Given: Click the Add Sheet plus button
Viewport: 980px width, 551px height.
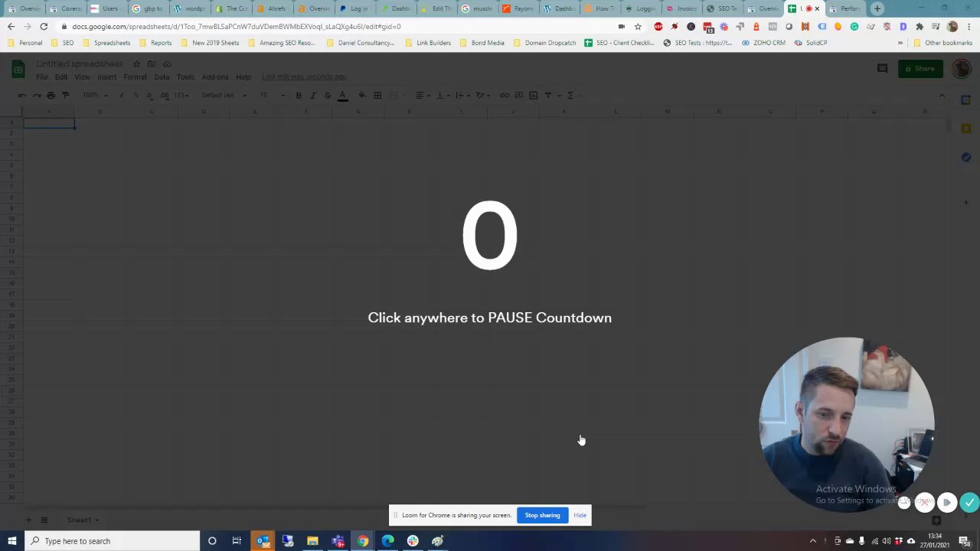Looking at the screenshot, I should [28, 520].
